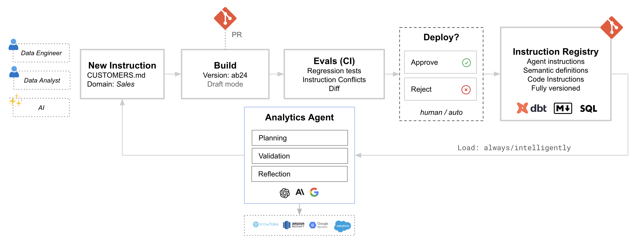This screenshot has width=644, height=243.
Task: Click the Google logo in Analytics Agent
Action: (315, 192)
